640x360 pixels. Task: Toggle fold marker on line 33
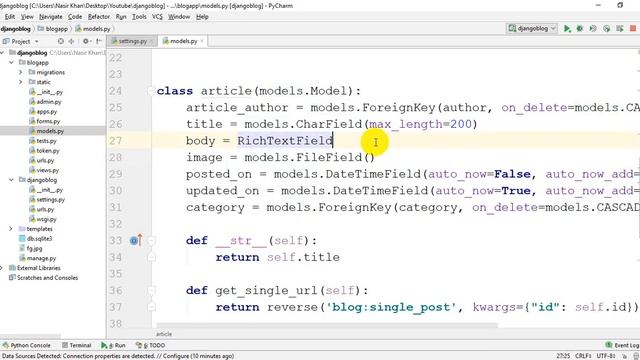[x=151, y=240]
